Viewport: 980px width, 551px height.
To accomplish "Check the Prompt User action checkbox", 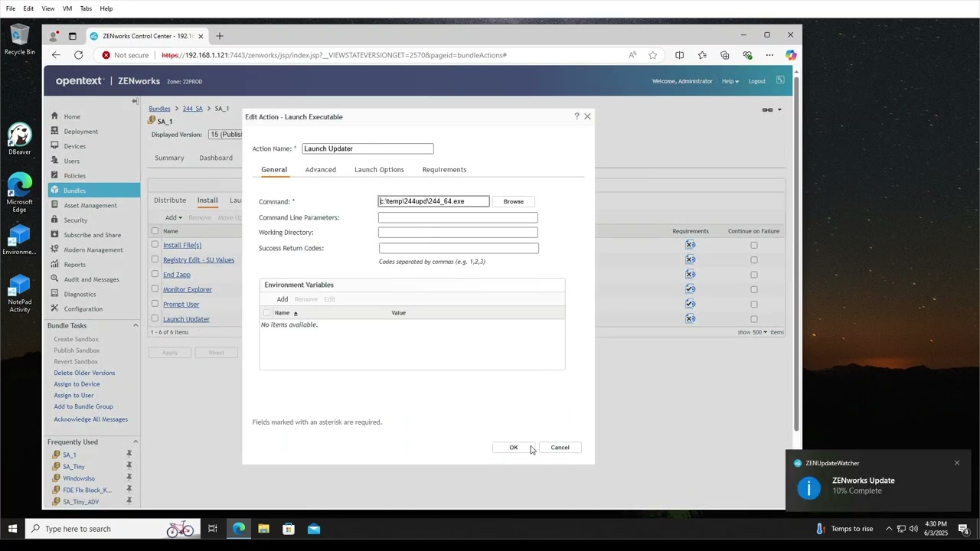I will [155, 304].
